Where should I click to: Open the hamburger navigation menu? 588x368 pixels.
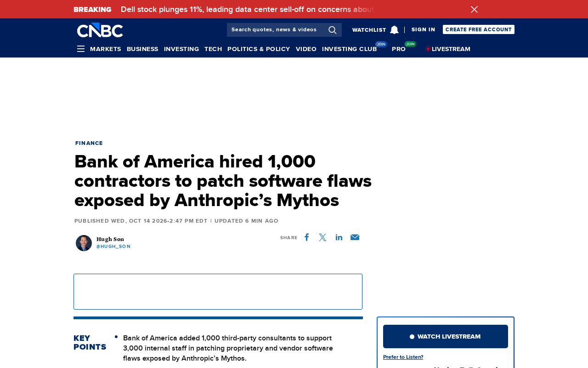(81, 49)
